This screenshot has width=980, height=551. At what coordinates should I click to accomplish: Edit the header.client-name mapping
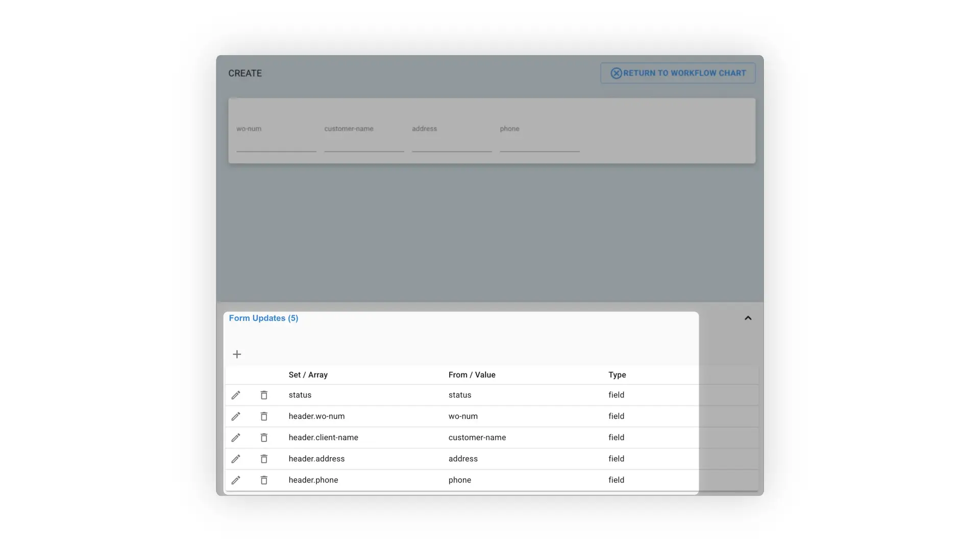[236, 437]
